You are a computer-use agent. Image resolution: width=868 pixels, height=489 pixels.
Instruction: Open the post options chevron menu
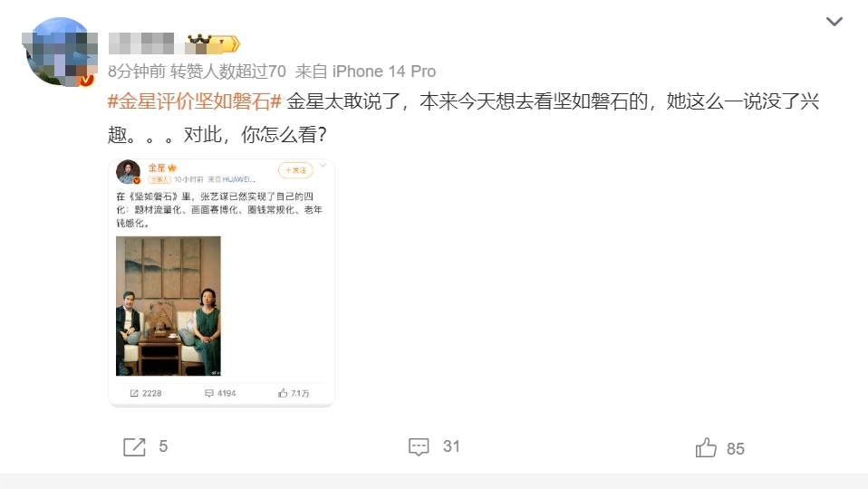click(834, 22)
